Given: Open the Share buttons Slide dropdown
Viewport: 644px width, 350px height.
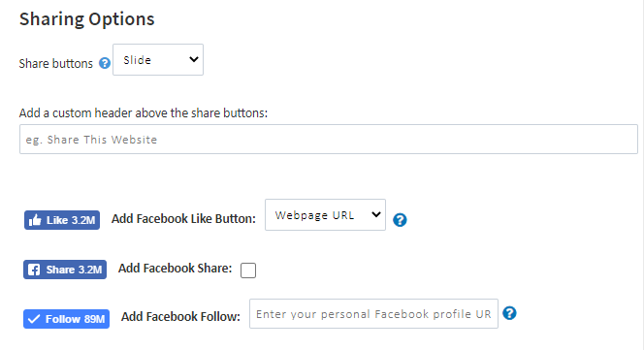Looking at the screenshot, I should click(158, 59).
